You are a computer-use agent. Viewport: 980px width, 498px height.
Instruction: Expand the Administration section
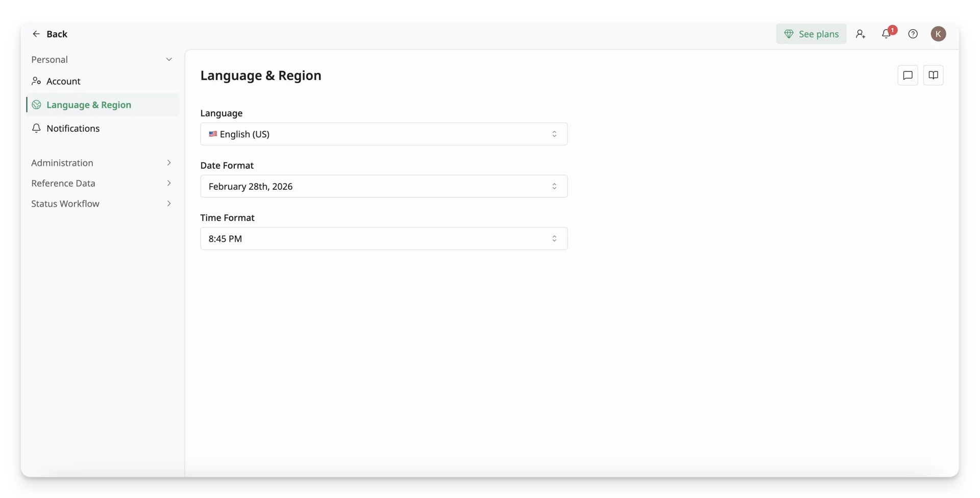point(102,163)
